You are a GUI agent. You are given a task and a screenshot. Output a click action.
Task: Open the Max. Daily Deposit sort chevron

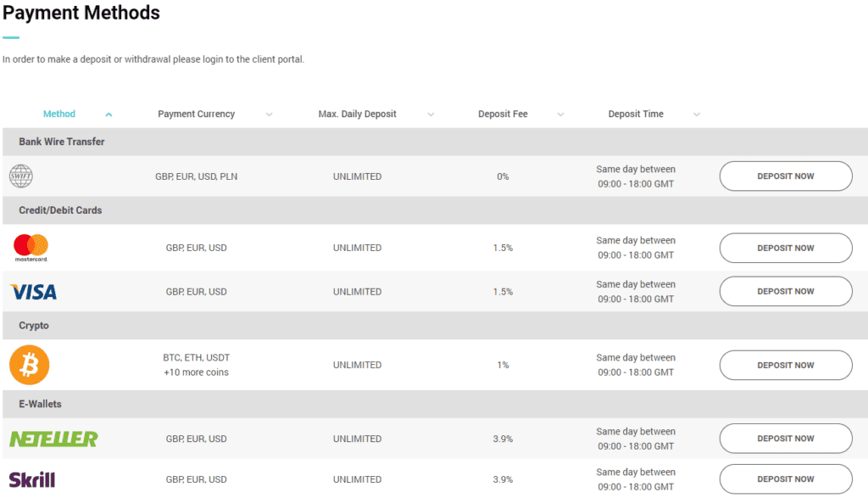coord(431,115)
